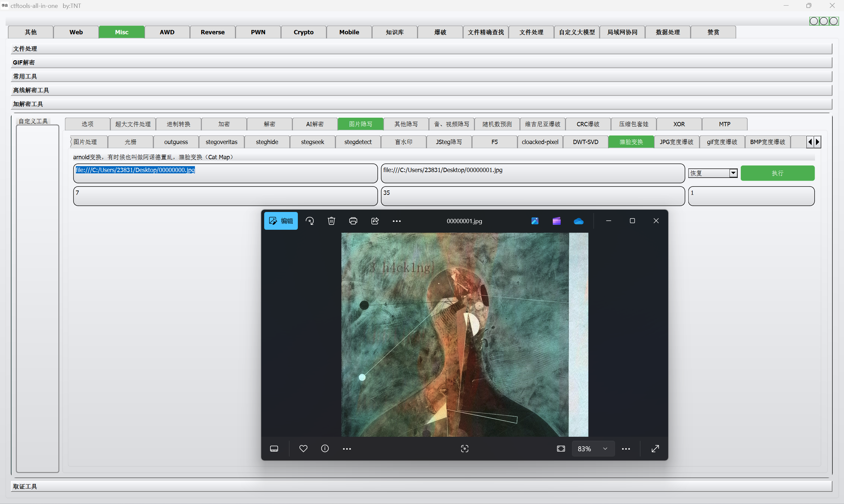Switch to the Web tab

[76, 32]
